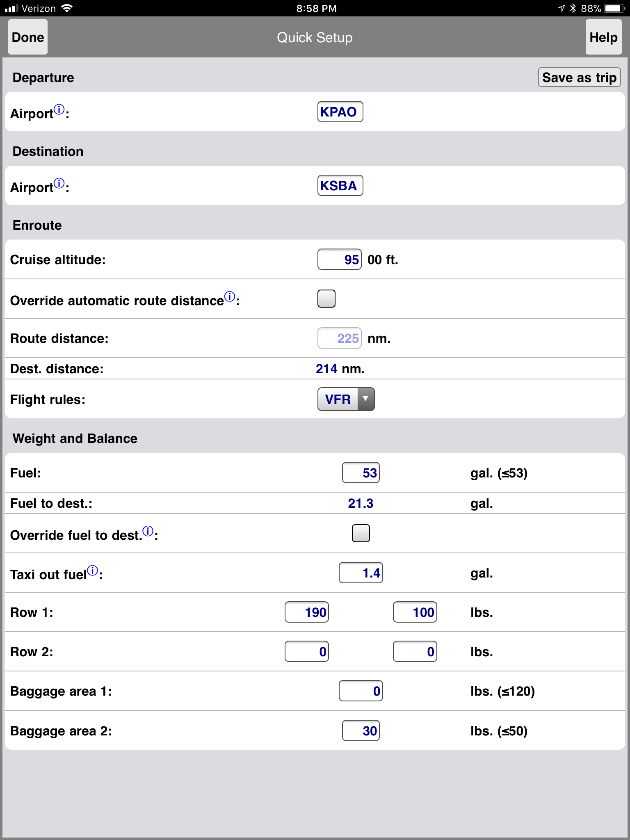Select the KSBA destination airport field
630x840 pixels.
[340, 185]
